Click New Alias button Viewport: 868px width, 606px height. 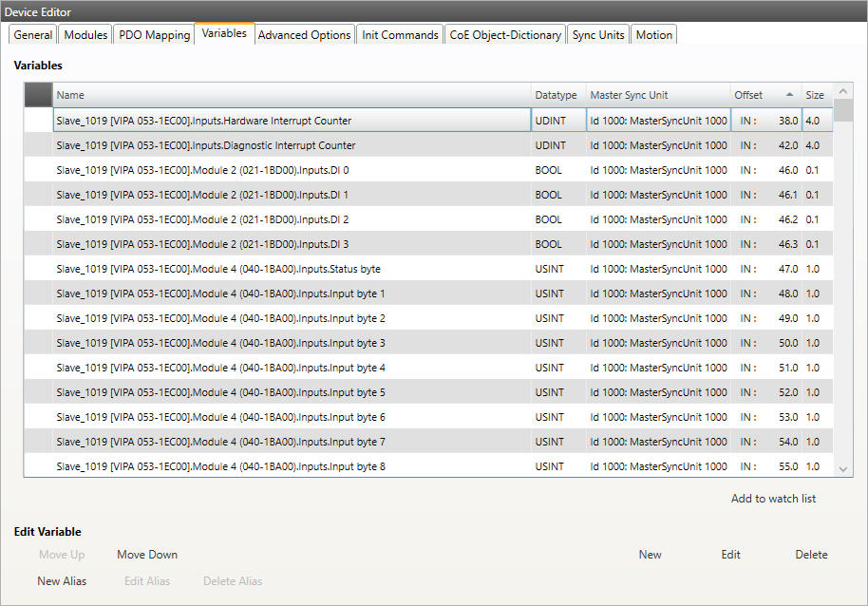tap(62, 581)
